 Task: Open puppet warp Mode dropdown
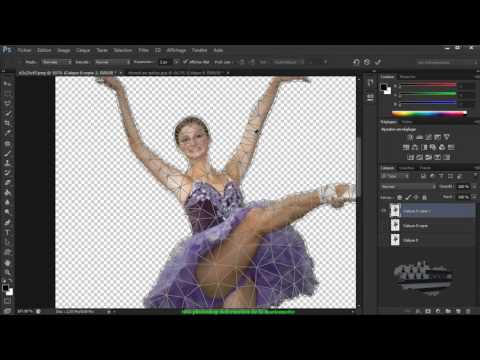point(57,62)
